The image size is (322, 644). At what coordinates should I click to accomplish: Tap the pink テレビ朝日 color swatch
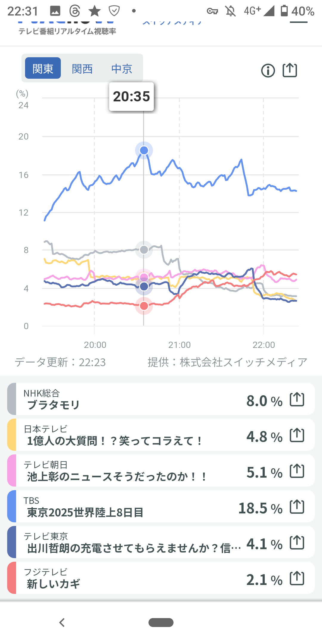pyautogui.click(x=12, y=470)
